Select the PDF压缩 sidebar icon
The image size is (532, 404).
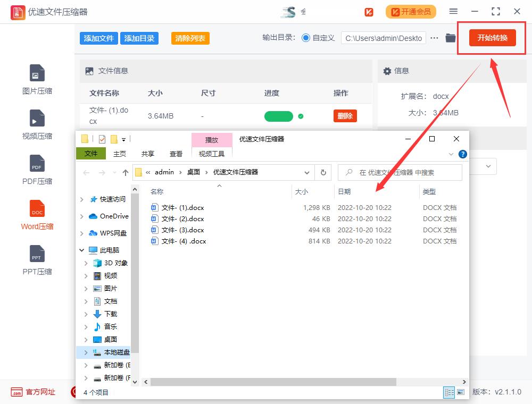37,169
